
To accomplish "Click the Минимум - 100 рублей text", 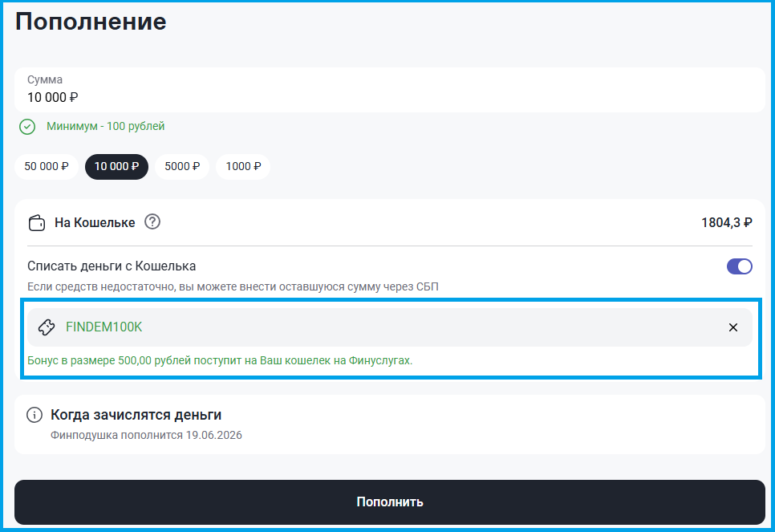I will pyautogui.click(x=105, y=127).
